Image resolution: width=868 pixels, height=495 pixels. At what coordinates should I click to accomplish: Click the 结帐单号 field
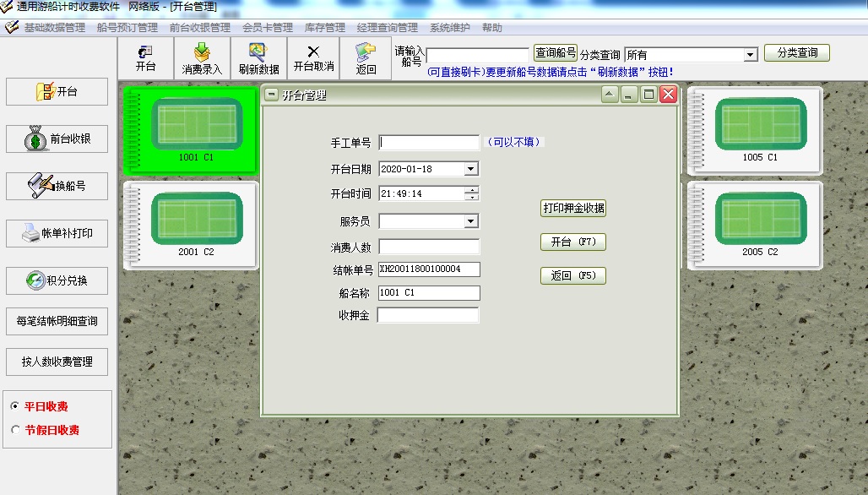click(x=429, y=269)
